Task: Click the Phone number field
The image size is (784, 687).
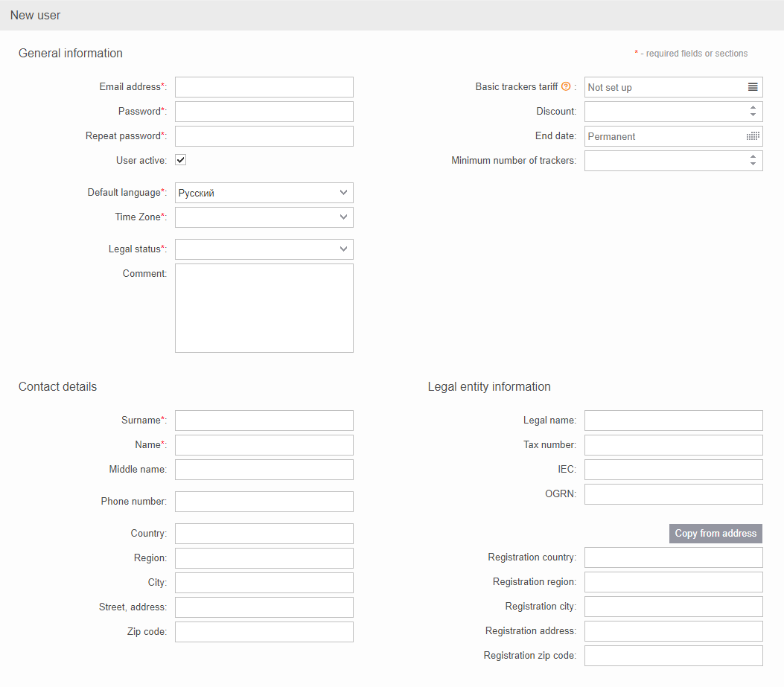Action: coord(264,502)
